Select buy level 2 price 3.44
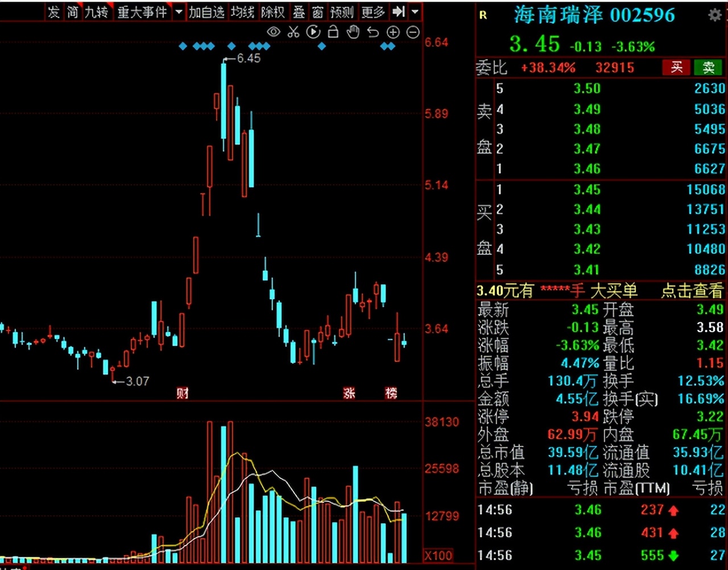 587,209
